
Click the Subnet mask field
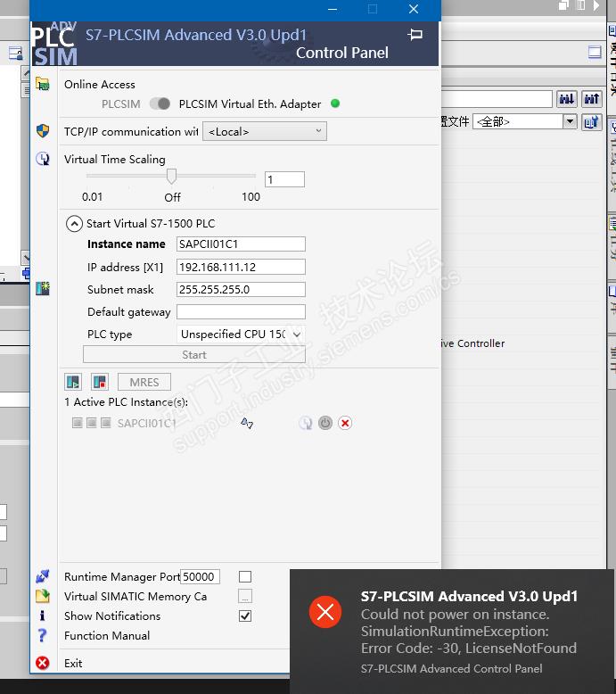click(x=241, y=290)
